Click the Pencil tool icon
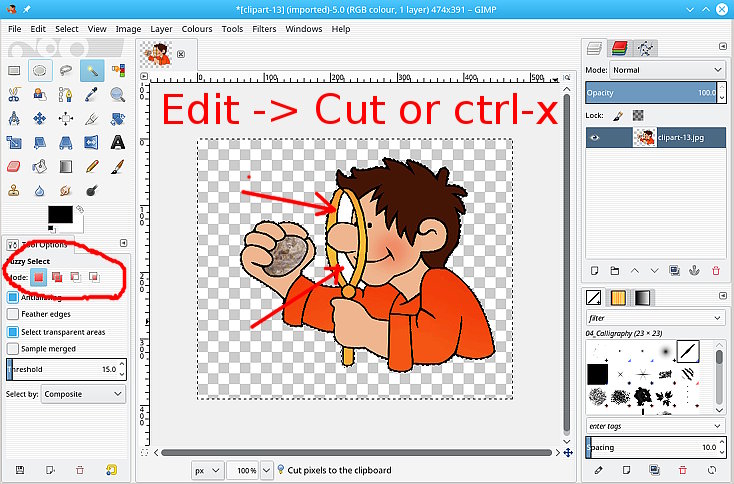The height and width of the screenshot is (484, 734). (92, 166)
